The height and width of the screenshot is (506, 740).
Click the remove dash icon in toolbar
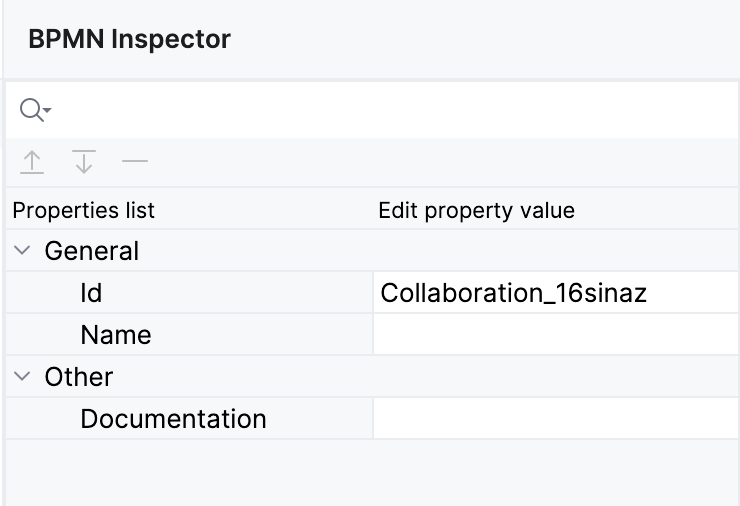(134, 161)
